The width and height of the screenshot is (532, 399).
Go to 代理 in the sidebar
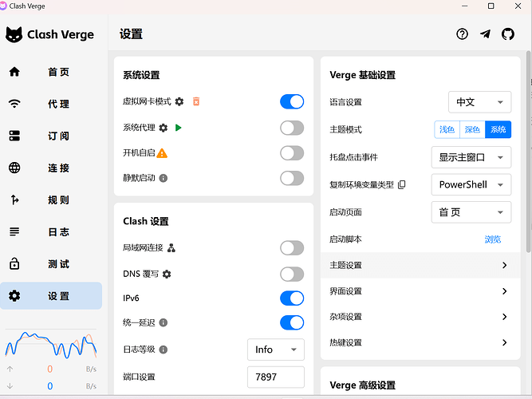[x=51, y=104]
